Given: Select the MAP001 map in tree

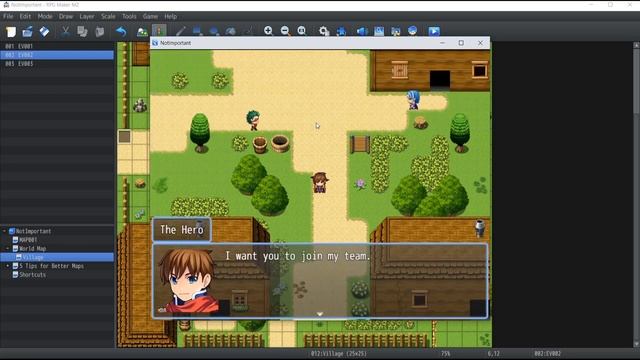Looking at the screenshot, I should point(28,240).
